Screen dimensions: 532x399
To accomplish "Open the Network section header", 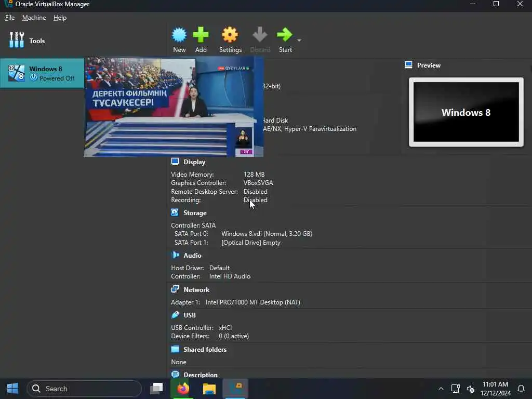I will click(196, 289).
